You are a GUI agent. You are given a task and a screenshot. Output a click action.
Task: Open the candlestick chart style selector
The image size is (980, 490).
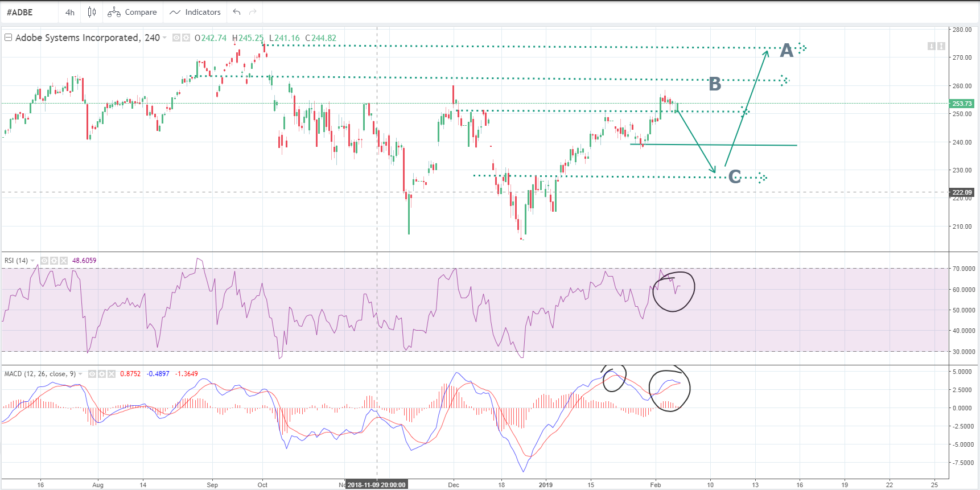click(x=92, y=12)
